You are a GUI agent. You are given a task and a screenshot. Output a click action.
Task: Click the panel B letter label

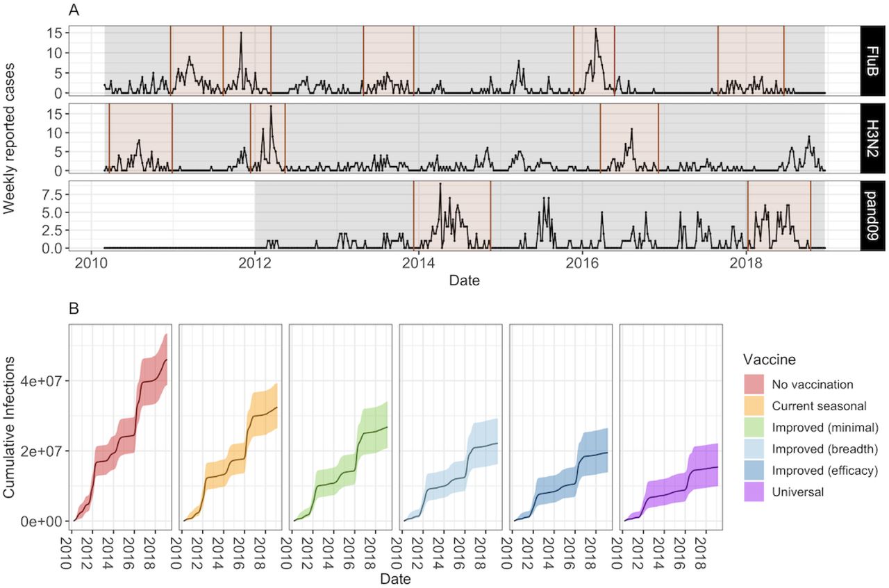click(74, 310)
